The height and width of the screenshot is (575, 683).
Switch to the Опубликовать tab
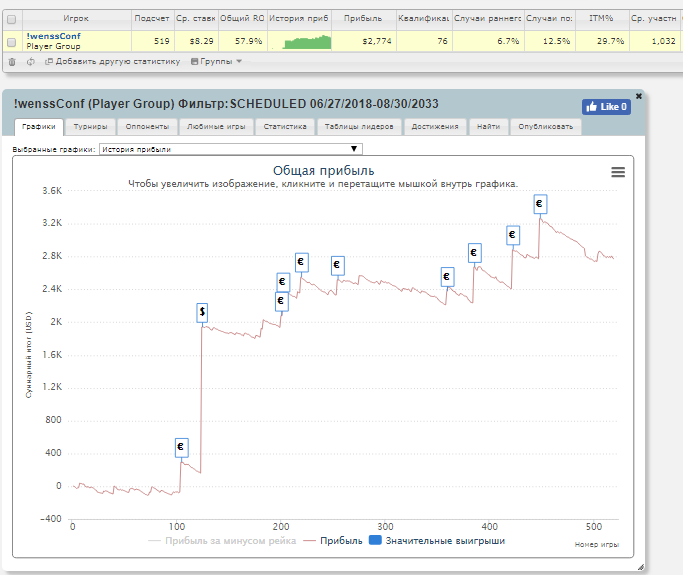pos(545,127)
